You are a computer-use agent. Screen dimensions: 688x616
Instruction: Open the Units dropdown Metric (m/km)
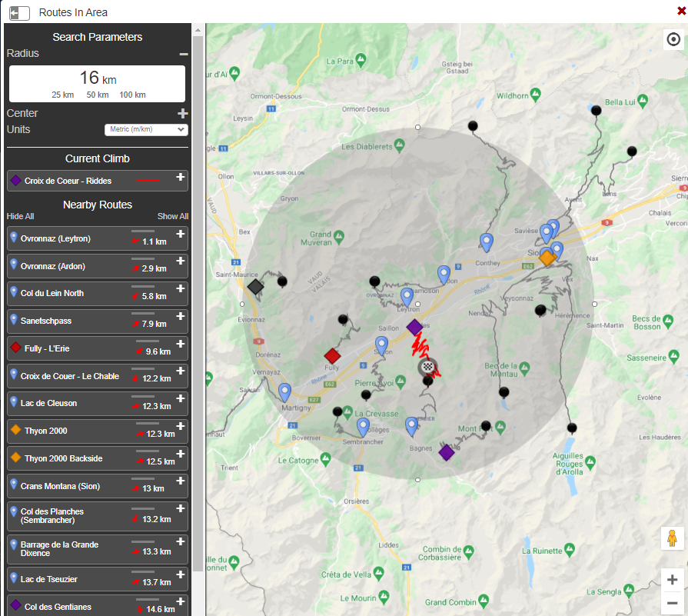click(146, 129)
